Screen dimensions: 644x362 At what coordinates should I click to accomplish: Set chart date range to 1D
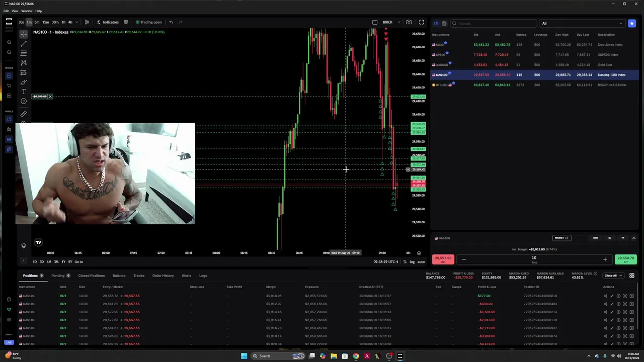(x=35, y=261)
